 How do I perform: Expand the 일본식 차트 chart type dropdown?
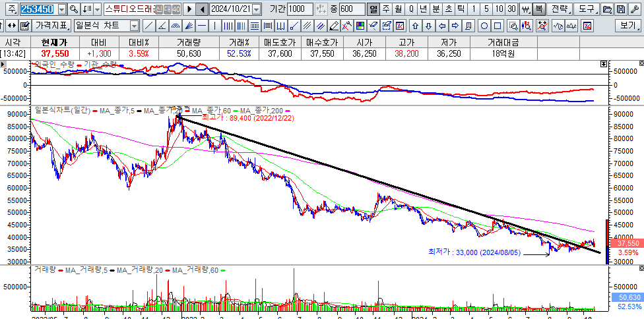coord(134,26)
